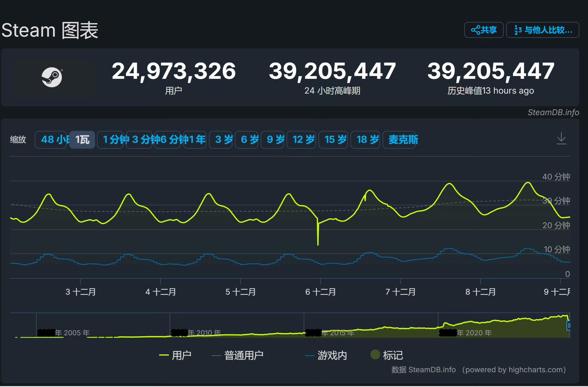
Task: Click the 40 分钟 y-axis label
Action: pyautogui.click(x=556, y=177)
